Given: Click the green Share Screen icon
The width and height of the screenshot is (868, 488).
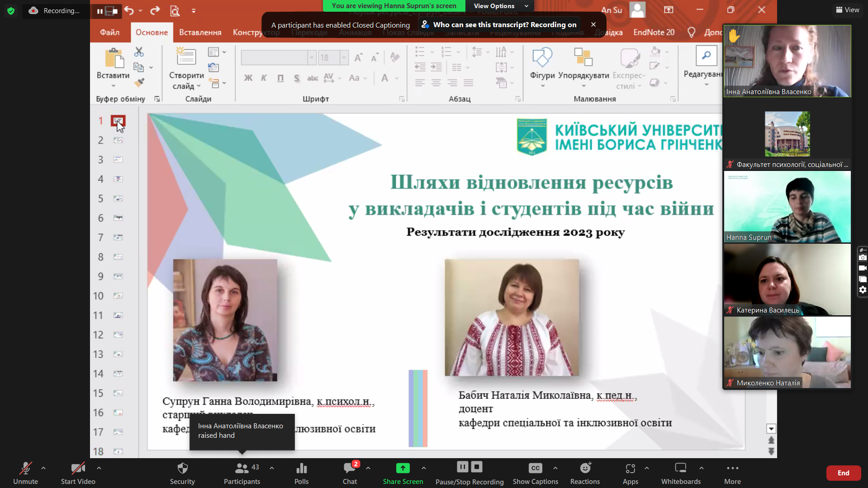Looking at the screenshot, I should click(403, 468).
